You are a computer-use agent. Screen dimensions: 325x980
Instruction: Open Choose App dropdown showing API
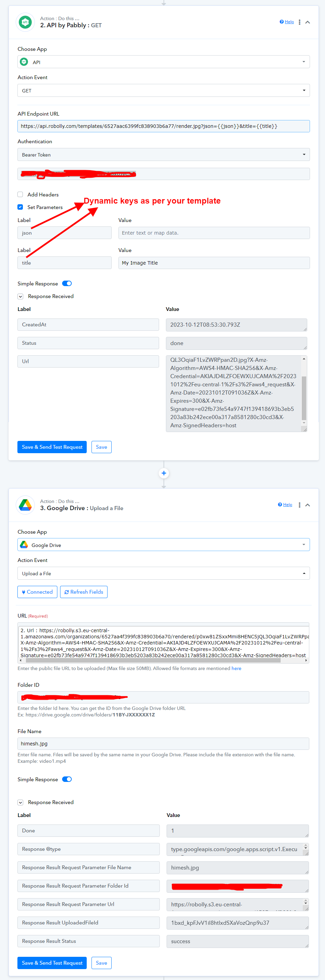164,62
